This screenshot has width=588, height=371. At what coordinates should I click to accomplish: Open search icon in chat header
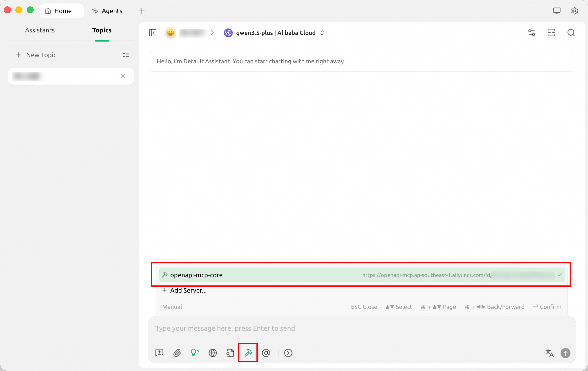pos(571,33)
